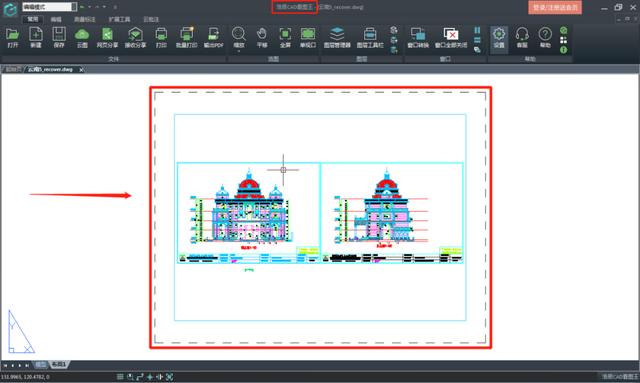Click the 网页分享 web share icon
The width and height of the screenshot is (640, 383).
107,38
